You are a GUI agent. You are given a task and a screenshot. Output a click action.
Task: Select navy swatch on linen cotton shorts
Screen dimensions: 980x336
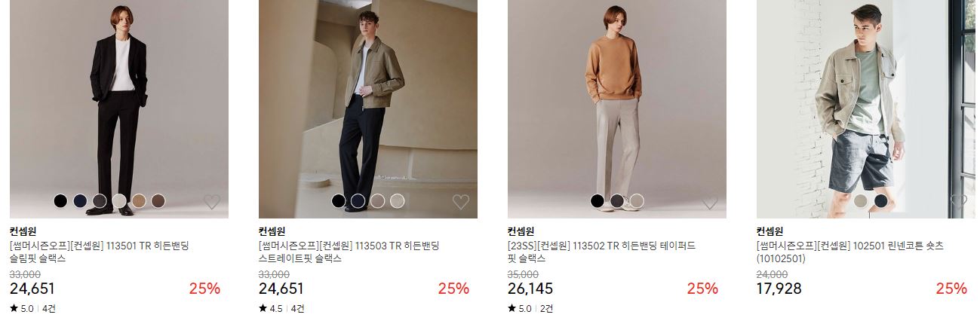pos(880,201)
